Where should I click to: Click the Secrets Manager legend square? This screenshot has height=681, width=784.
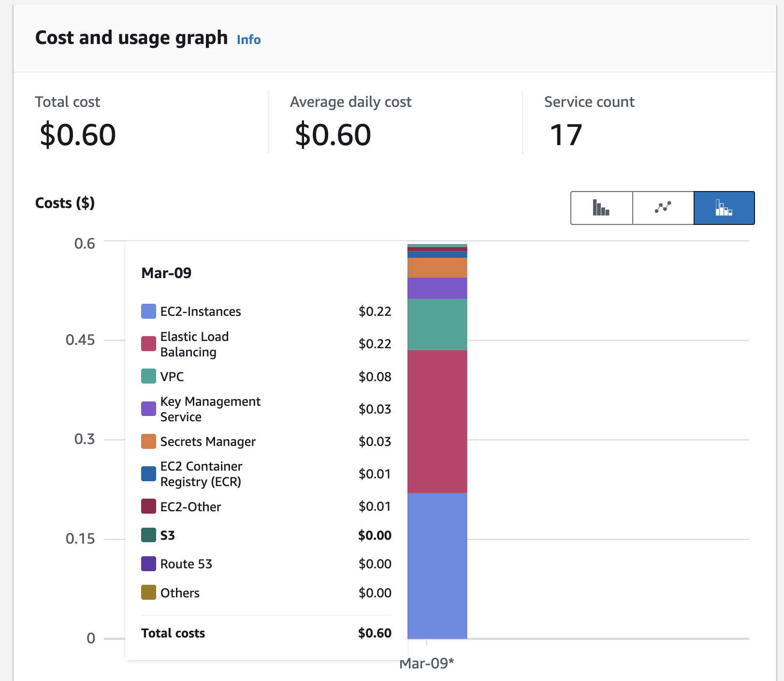147,441
